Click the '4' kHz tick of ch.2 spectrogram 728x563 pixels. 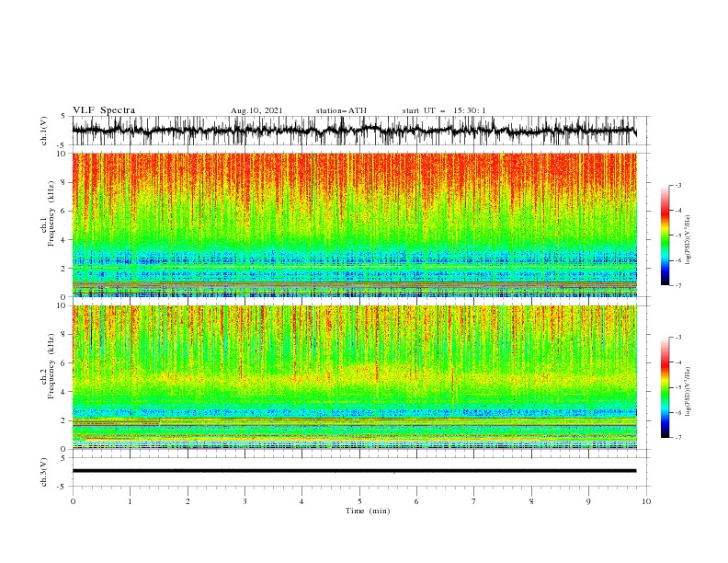point(65,392)
